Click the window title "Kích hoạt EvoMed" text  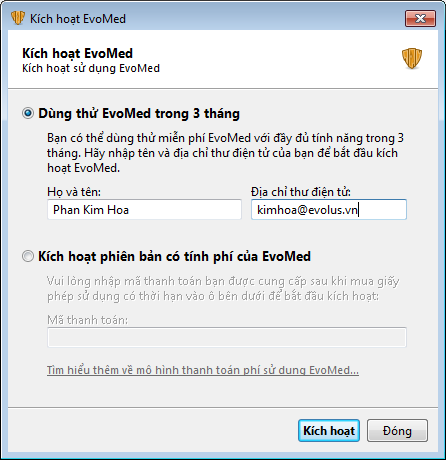[x=78, y=19]
